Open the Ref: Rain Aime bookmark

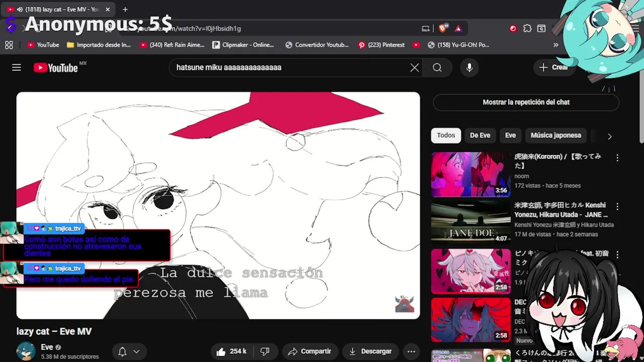[x=172, y=45]
